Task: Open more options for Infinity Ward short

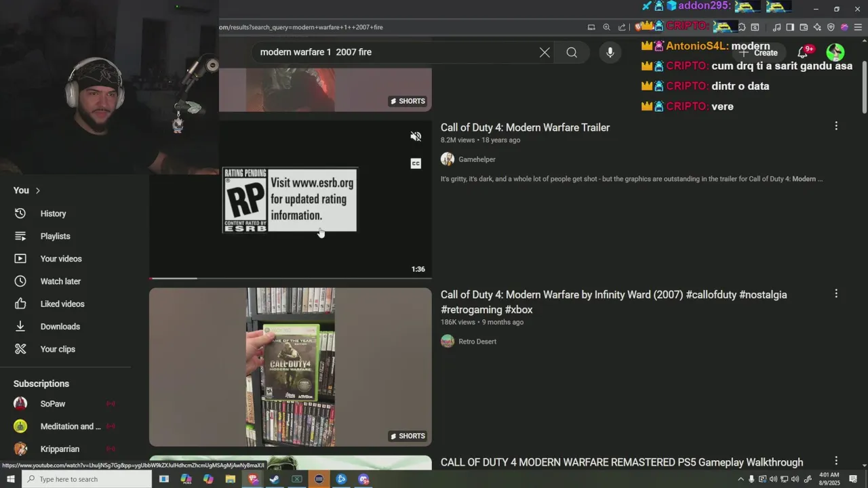Action: [836, 293]
